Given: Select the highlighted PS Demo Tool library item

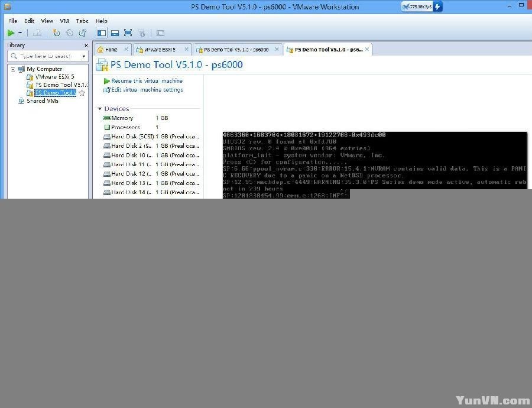Looking at the screenshot, I should pyautogui.click(x=56, y=93).
